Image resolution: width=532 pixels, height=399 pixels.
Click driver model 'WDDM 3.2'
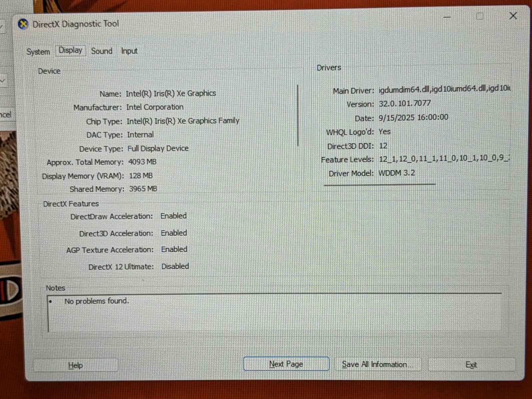point(397,173)
